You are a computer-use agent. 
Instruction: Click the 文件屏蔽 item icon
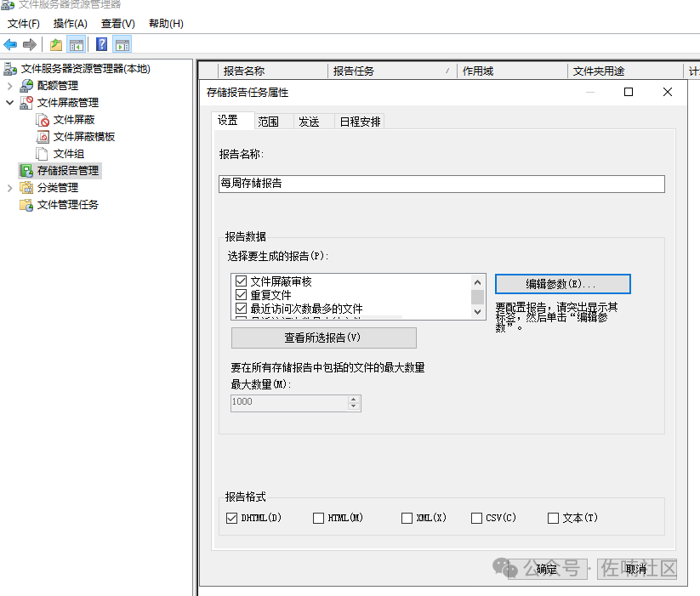[x=43, y=120]
